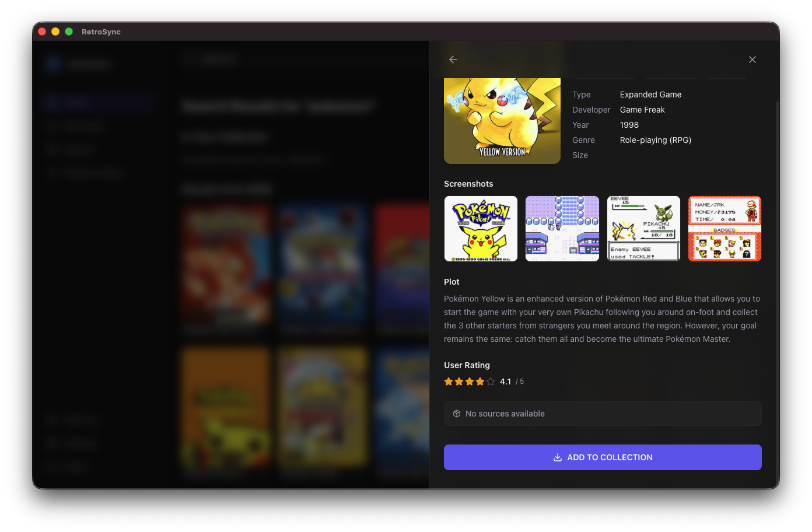Zoom the RetroSync window with the green button

(x=69, y=32)
